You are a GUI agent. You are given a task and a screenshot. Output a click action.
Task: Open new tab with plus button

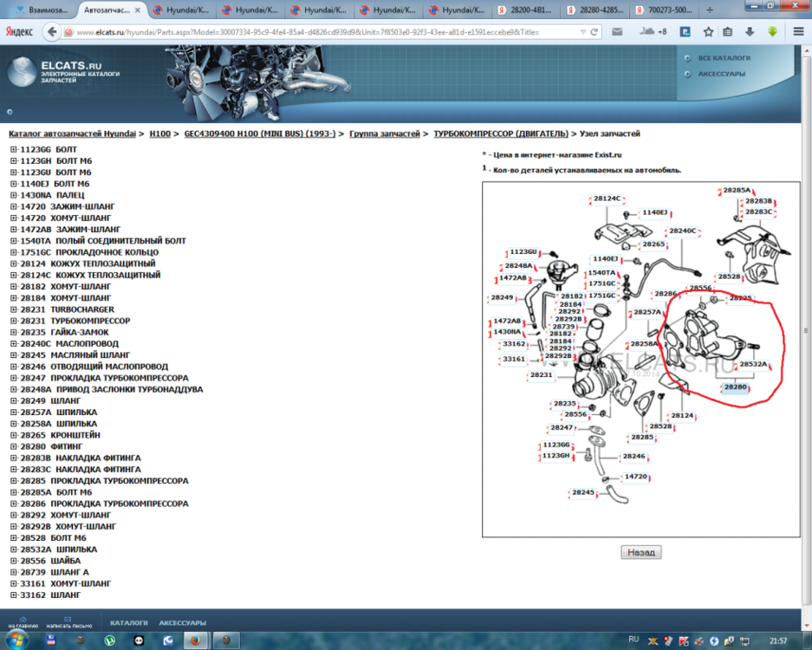pos(710,10)
